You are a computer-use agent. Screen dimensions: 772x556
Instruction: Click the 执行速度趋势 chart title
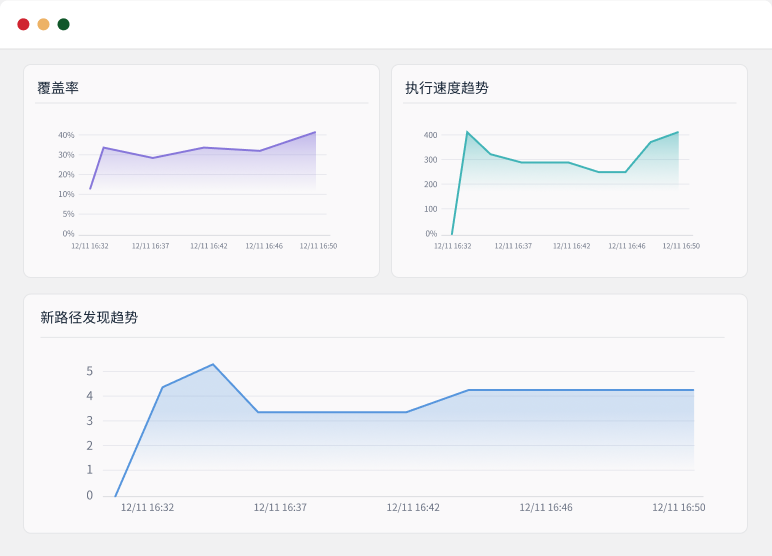[447, 88]
